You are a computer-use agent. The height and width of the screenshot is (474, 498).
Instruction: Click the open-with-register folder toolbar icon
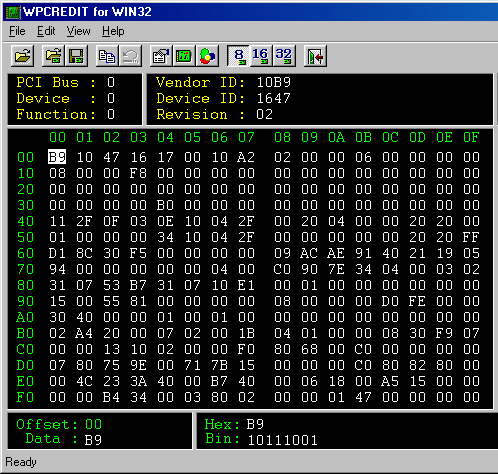(53, 56)
